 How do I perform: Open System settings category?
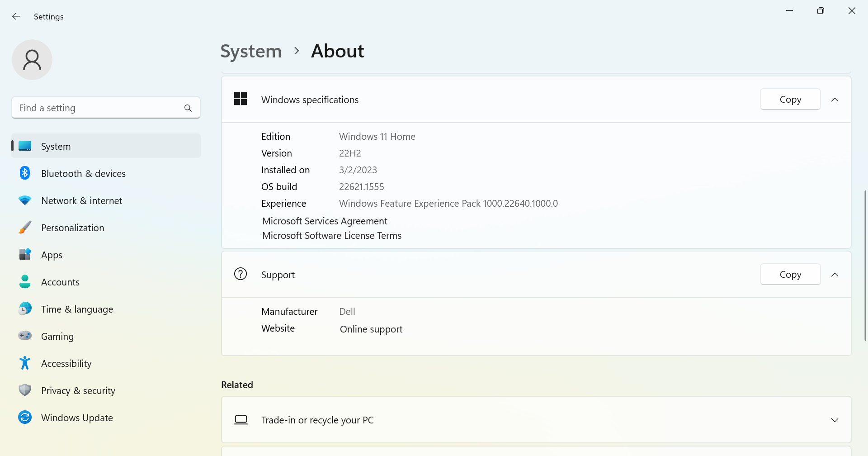click(106, 146)
